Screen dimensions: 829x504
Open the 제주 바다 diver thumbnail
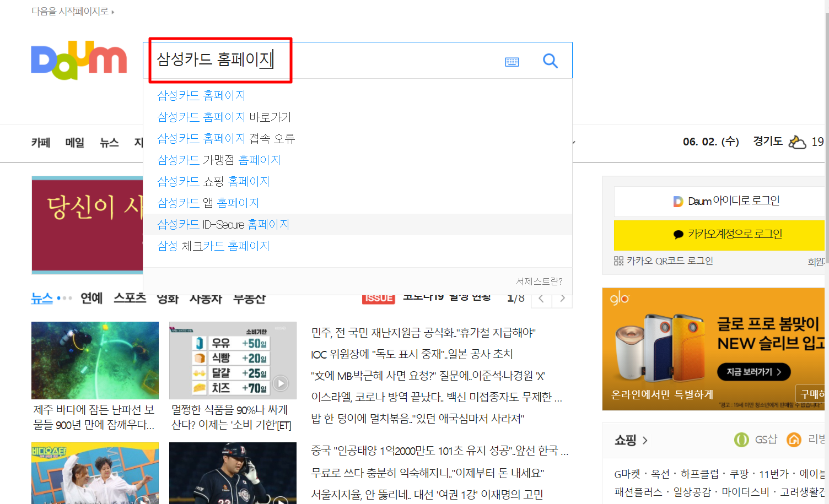point(95,360)
